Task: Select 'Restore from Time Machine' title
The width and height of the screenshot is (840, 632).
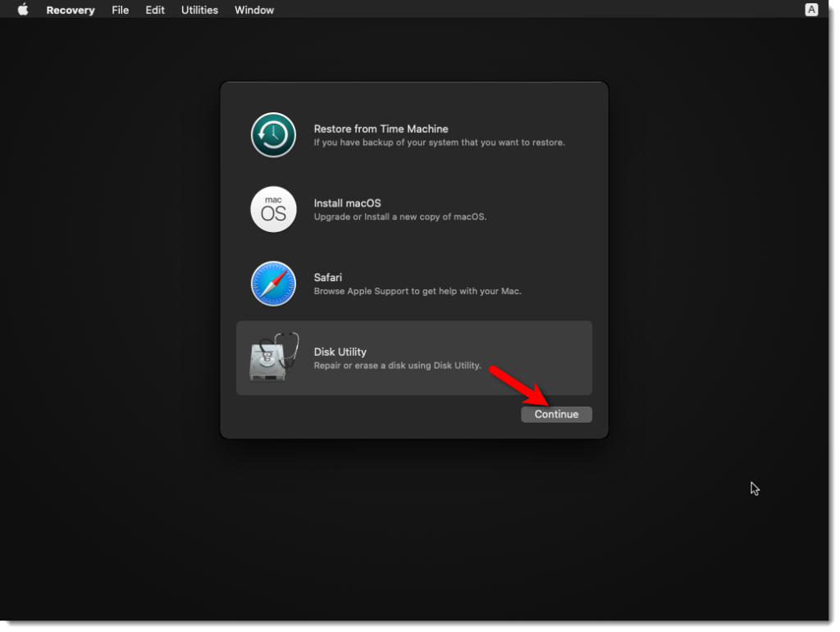Action: tap(381, 129)
